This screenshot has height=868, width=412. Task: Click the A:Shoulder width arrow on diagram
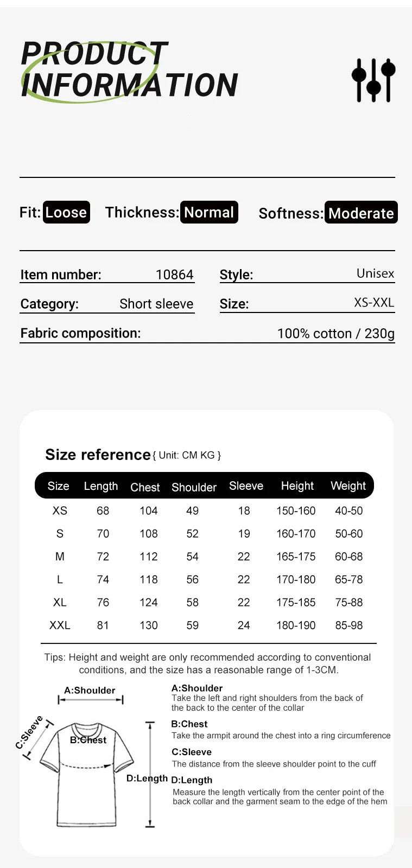[91, 700]
